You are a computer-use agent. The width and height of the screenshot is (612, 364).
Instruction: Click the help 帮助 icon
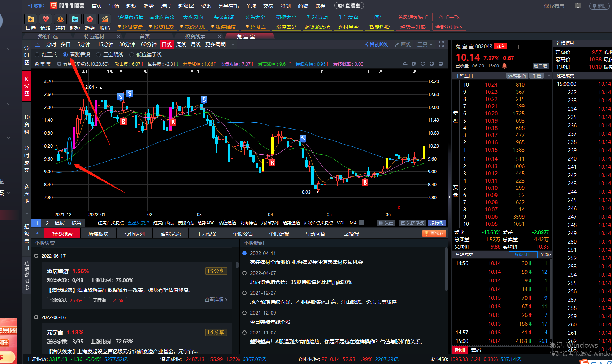pyautogui.click(x=600, y=6)
